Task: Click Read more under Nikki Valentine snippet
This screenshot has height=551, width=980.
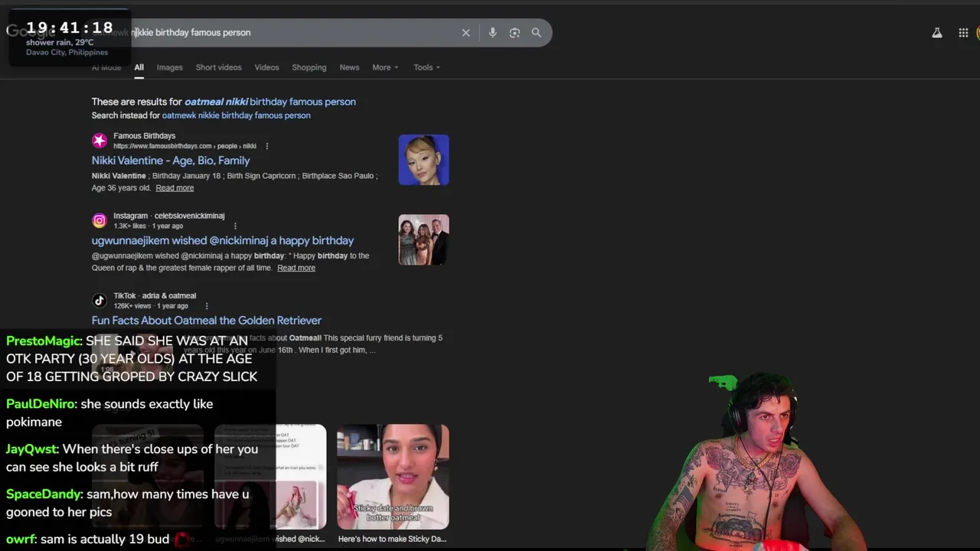Action: (x=175, y=188)
